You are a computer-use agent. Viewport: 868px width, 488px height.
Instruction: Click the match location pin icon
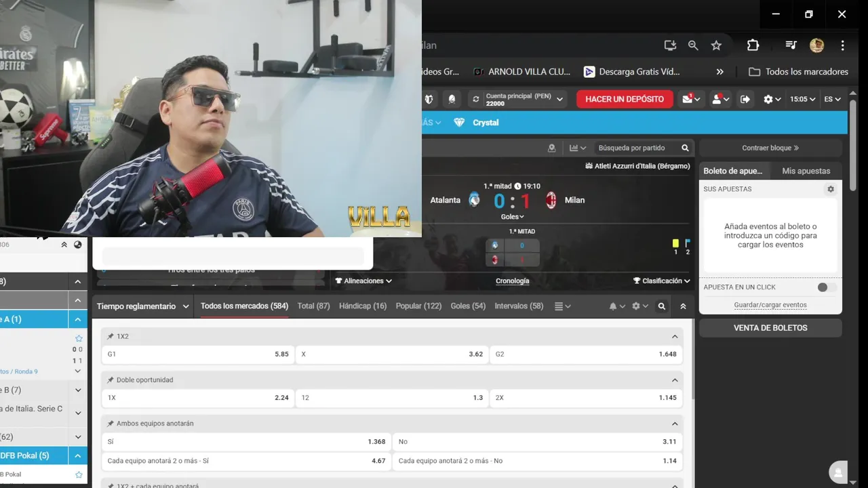551,148
